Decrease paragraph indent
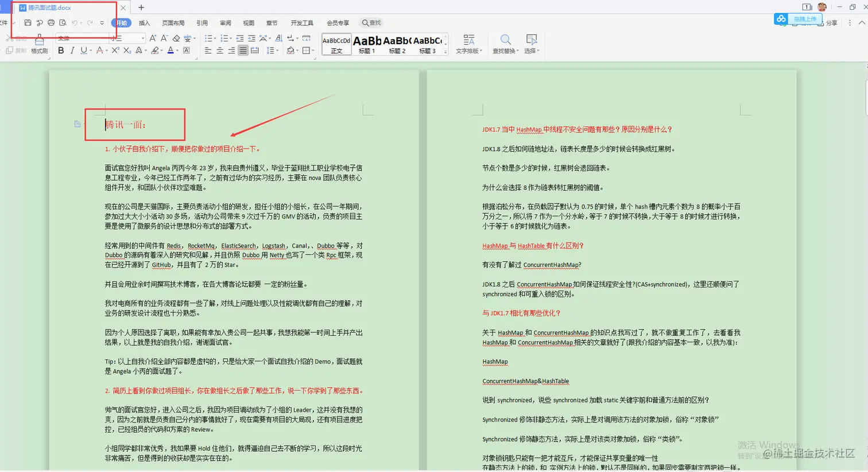The height and width of the screenshot is (472, 868). click(240, 38)
